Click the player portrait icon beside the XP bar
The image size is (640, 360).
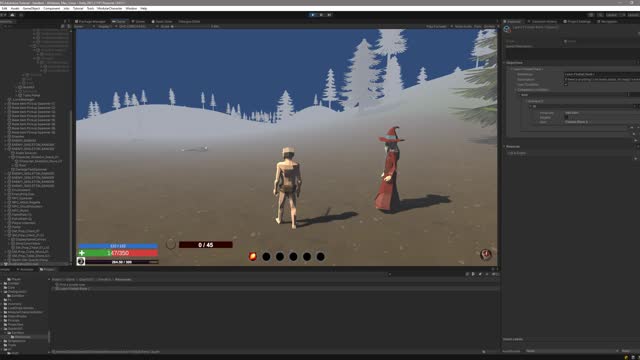[x=81, y=261]
